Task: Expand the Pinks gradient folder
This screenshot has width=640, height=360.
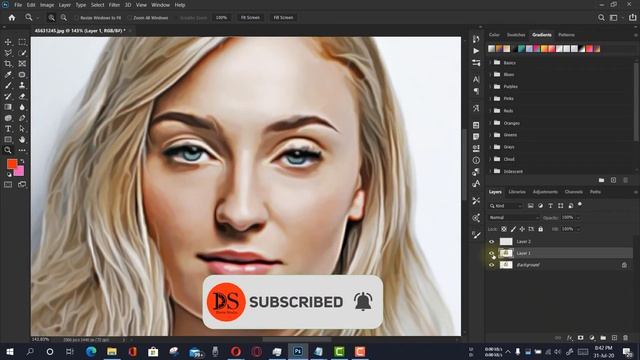Action: 490,98
